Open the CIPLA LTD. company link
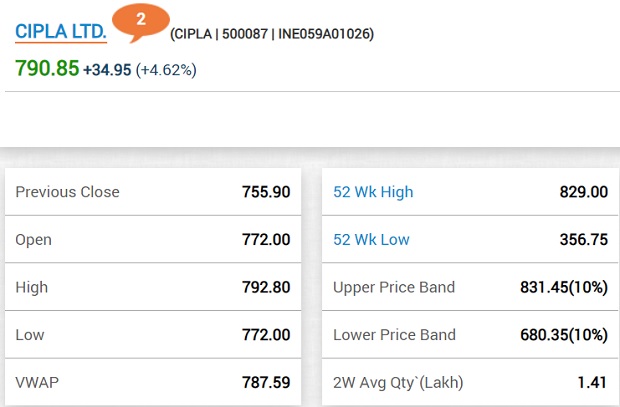This screenshot has height=407, width=620. point(60,31)
